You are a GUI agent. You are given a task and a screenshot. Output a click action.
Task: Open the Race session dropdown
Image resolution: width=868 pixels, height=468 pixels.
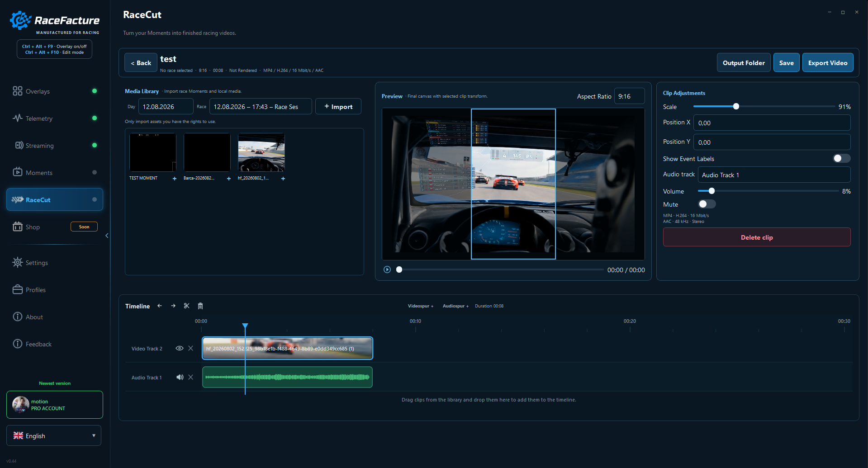coord(261,107)
